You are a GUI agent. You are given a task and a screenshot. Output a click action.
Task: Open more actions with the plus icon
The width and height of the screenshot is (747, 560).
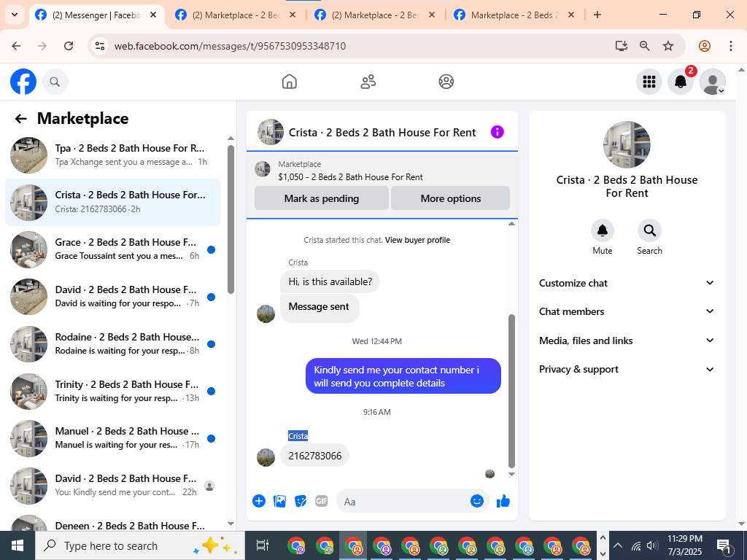coord(259,501)
